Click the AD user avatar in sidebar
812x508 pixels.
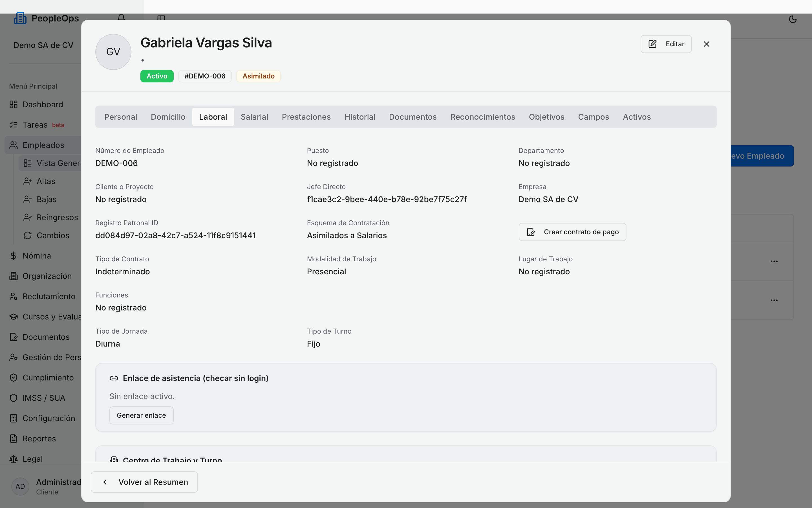pos(20,487)
